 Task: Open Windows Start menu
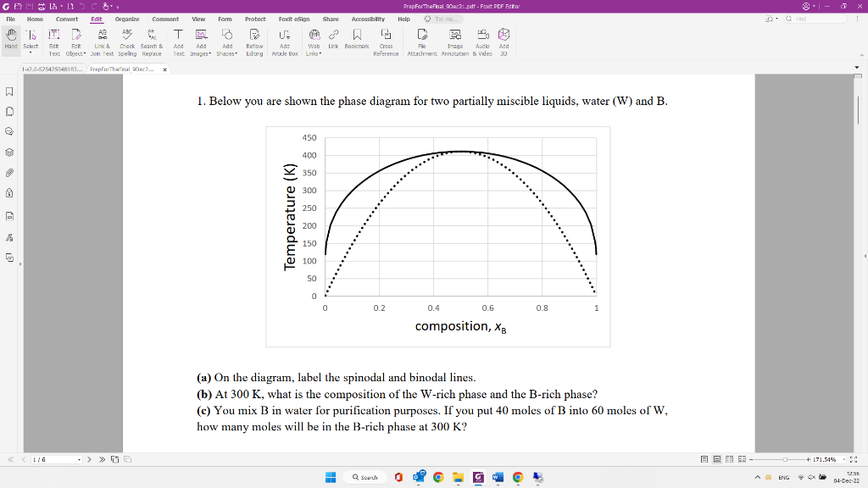(331, 477)
